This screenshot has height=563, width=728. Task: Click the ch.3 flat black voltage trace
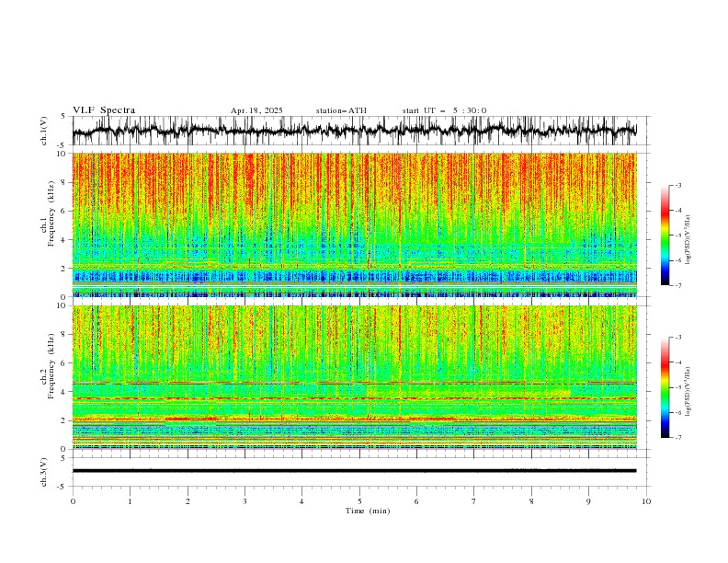pyautogui.click(x=354, y=471)
